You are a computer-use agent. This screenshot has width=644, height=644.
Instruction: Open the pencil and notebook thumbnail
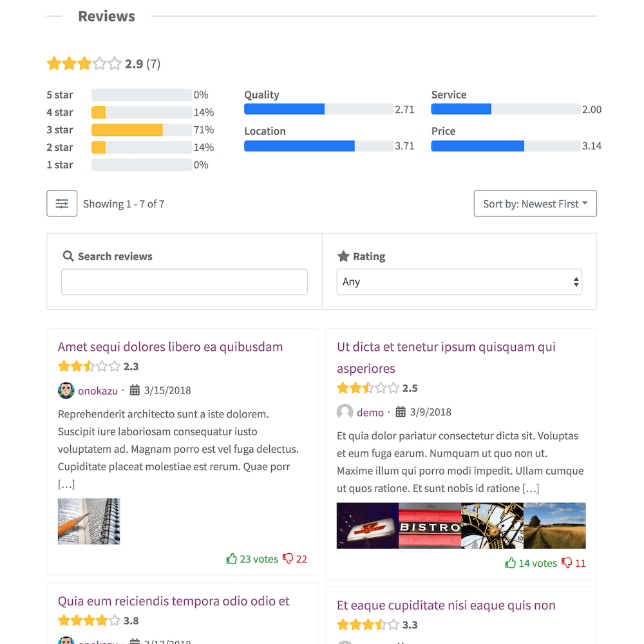(89, 521)
